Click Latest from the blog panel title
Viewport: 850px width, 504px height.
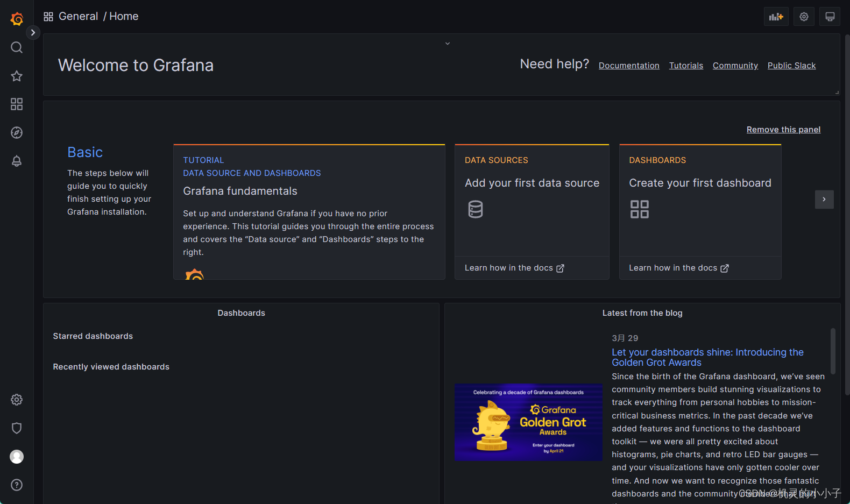point(642,313)
